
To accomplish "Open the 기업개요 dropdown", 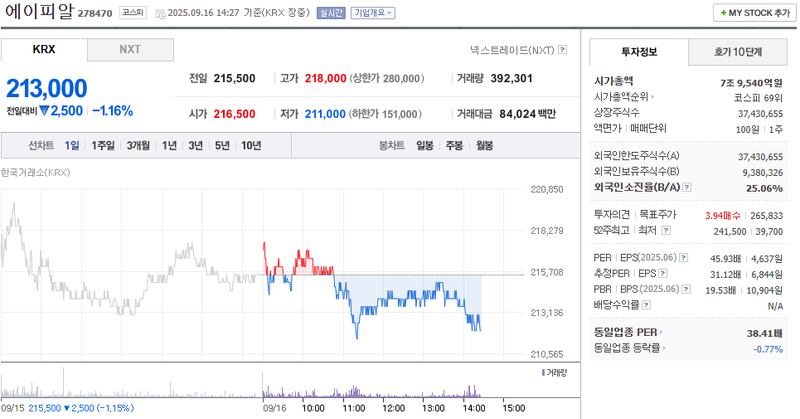I will pos(373,13).
